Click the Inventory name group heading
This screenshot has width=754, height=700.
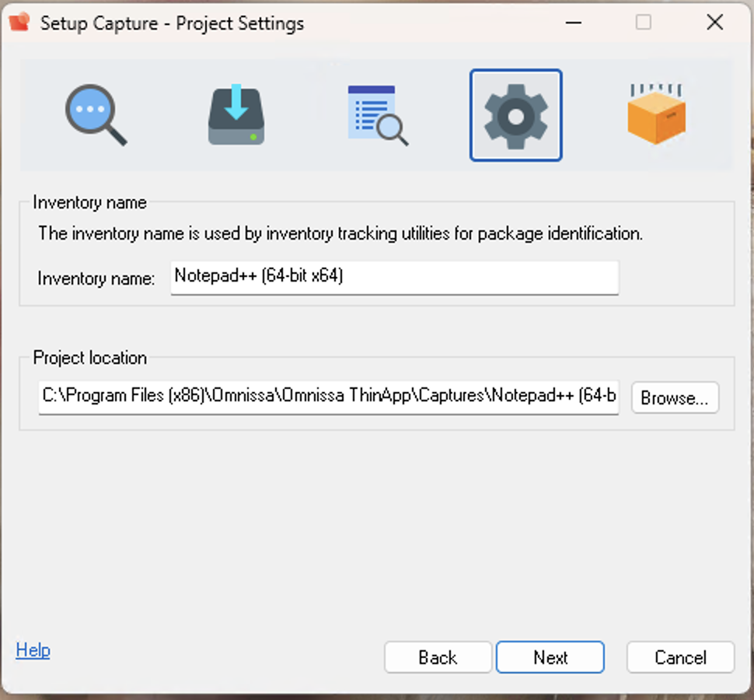[89, 202]
